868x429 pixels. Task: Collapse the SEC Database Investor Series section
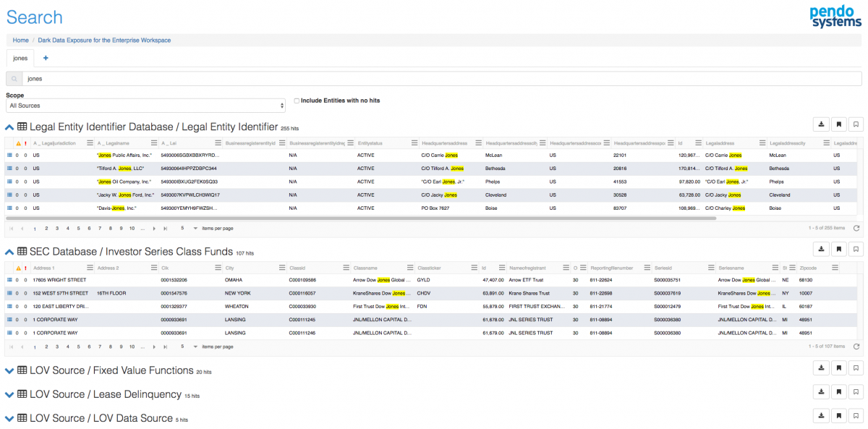point(9,252)
